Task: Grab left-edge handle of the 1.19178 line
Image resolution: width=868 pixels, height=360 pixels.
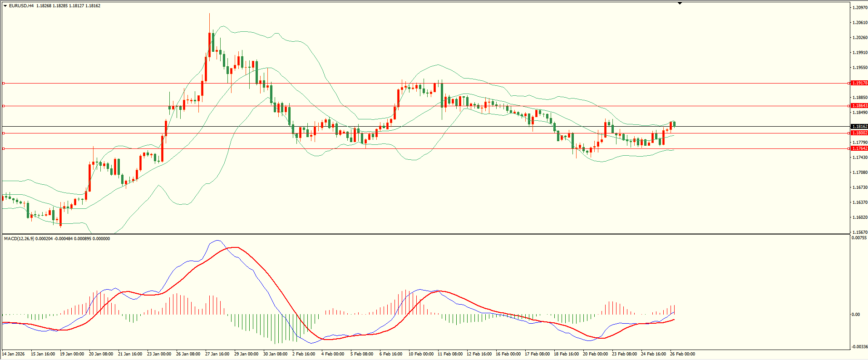Action: tap(4, 83)
